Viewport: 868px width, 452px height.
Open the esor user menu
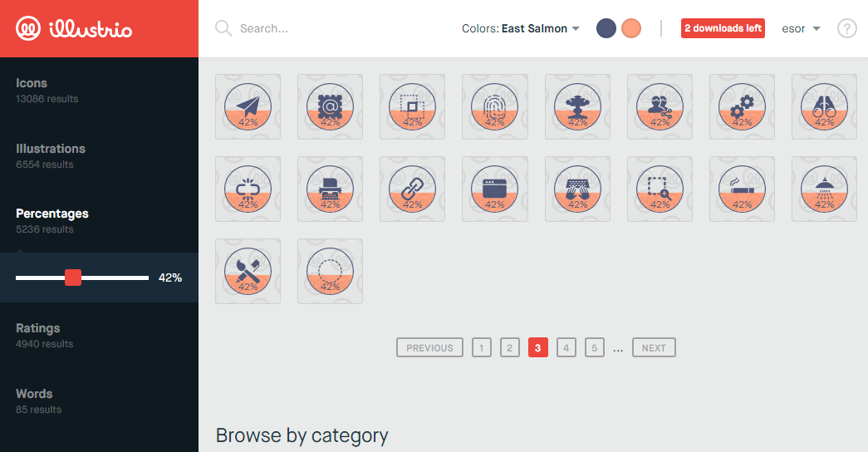pos(801,28)
